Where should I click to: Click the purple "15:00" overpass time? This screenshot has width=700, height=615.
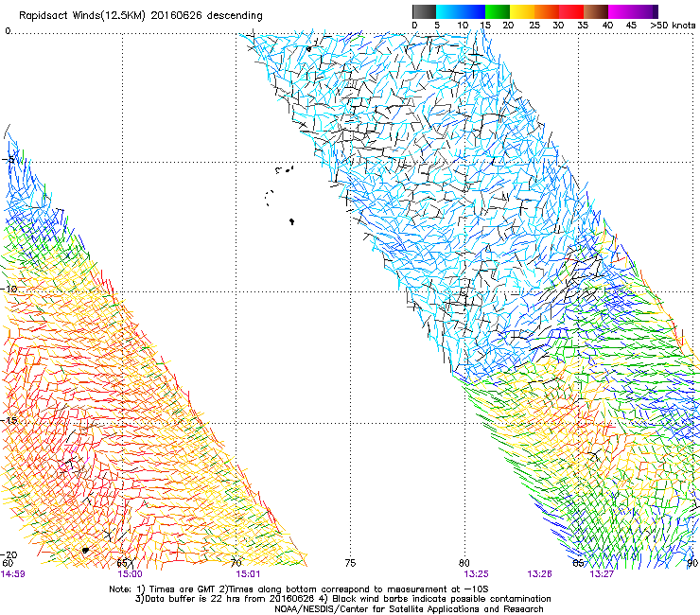[x=130, y=574]
